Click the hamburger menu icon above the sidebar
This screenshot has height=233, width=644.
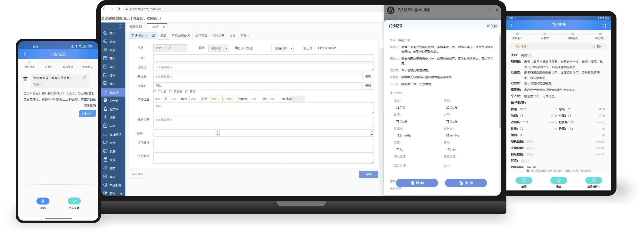pos(121,26)
